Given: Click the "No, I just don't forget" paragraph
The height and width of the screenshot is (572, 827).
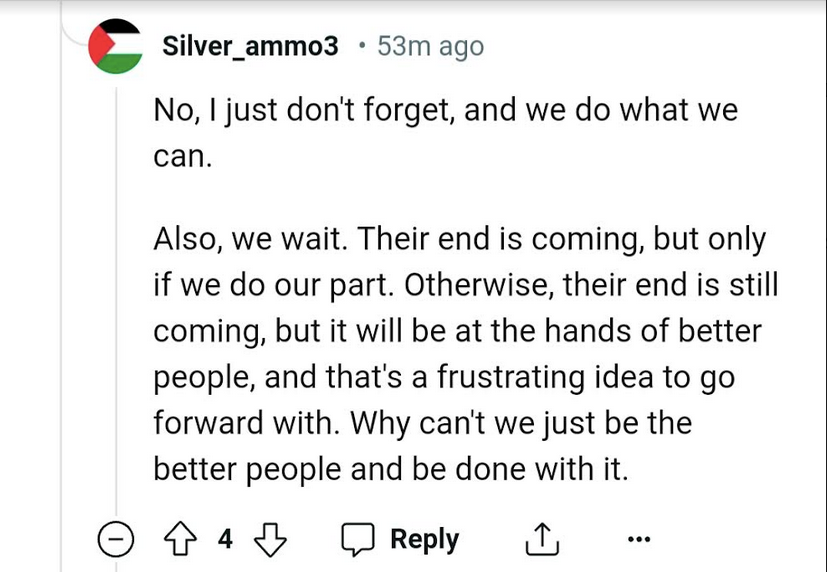Looking at the screenshot, I should tap(445, 110).
